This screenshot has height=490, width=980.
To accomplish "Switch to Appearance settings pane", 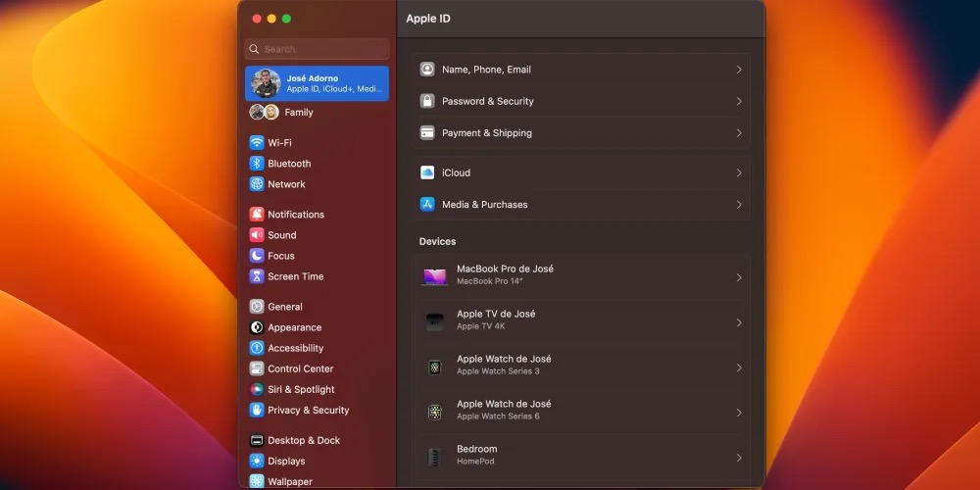I will [x=294, y=327].
